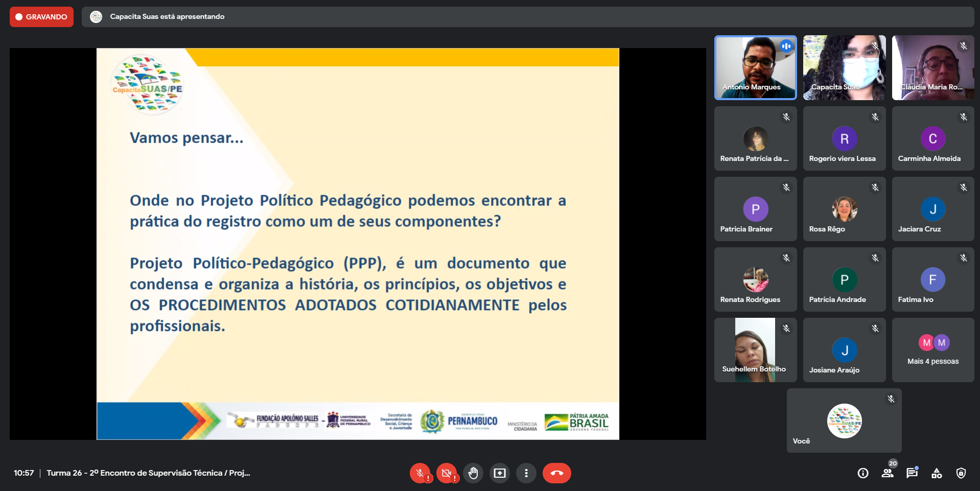Open the activities icon

pyautogui.click(x=937, y=473)
